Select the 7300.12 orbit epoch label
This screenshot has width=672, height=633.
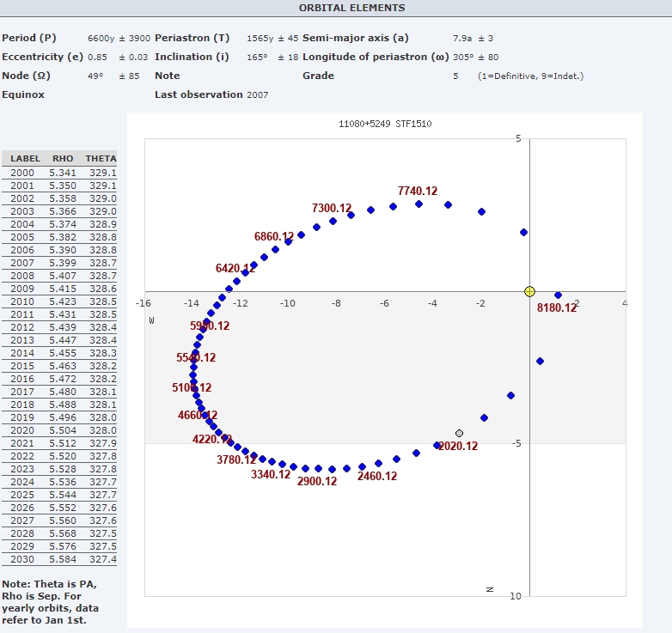click(332, 208)
